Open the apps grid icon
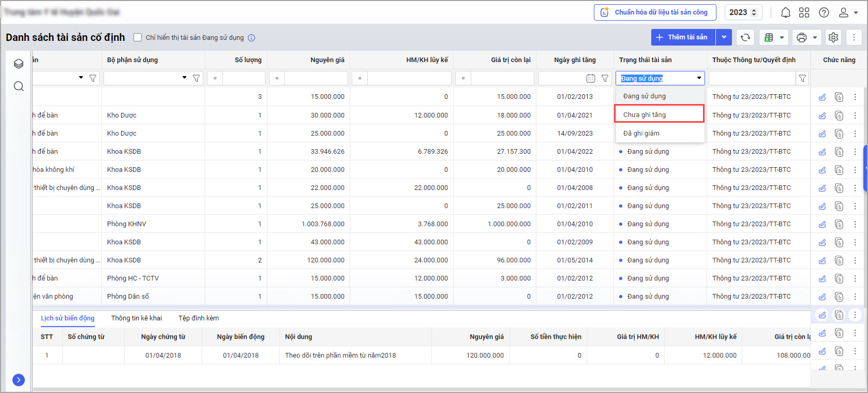Viewport: 868px width, 393px height. (x=804, y=12)
